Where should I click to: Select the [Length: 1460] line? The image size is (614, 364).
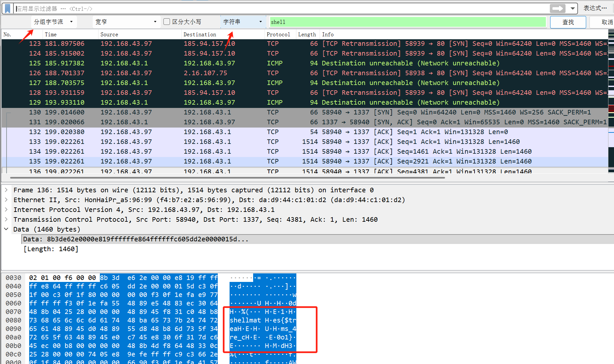(x=51, y=249)
